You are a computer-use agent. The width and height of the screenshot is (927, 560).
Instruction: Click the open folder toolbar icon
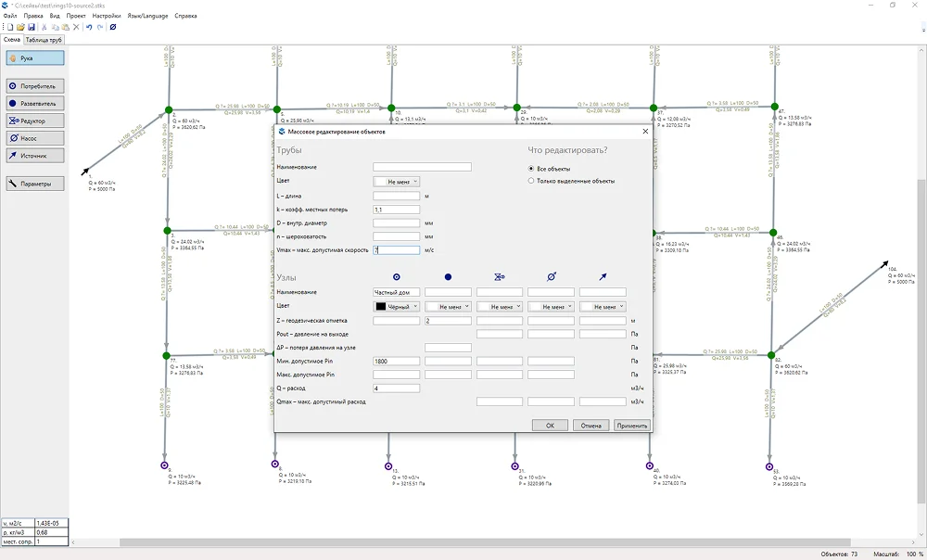click(20, 28)
